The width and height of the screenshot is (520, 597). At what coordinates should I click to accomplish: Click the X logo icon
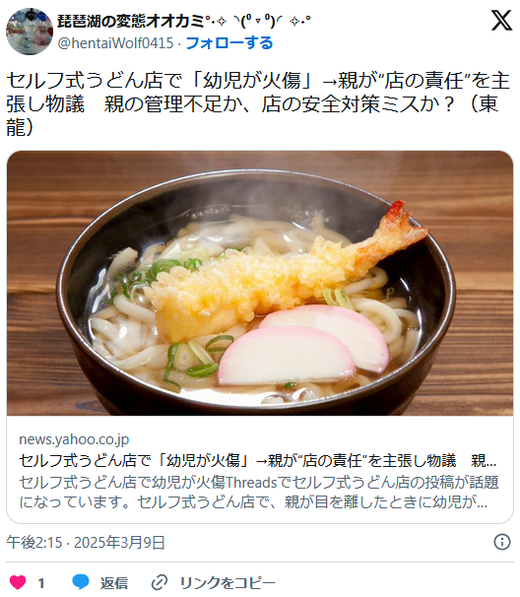point(501,20)
